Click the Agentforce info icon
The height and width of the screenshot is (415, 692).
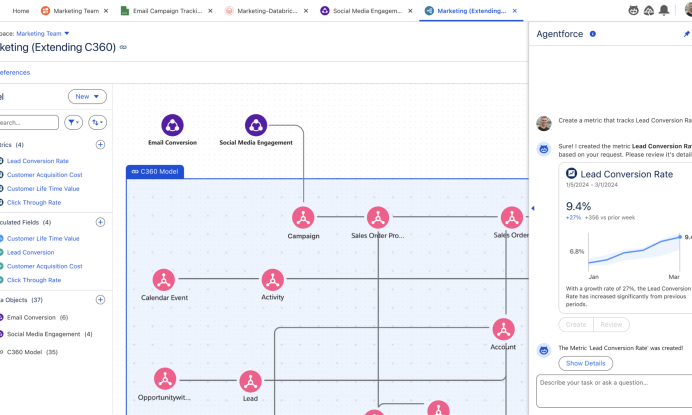coord(593,34)
